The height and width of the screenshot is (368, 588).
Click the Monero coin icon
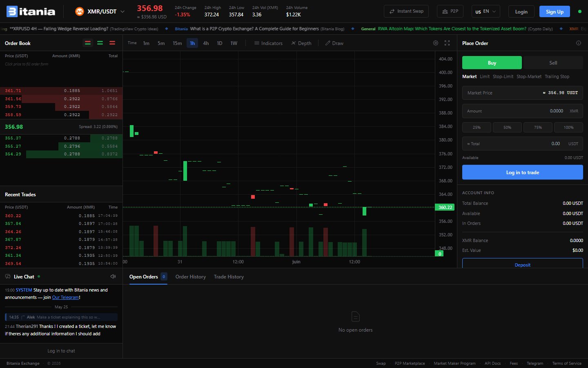point(80,11)
